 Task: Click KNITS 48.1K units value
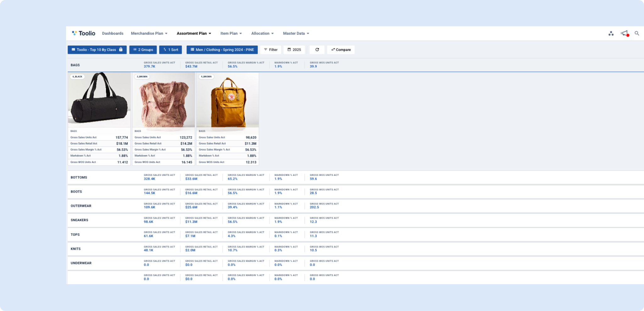(x=149, y=250)
